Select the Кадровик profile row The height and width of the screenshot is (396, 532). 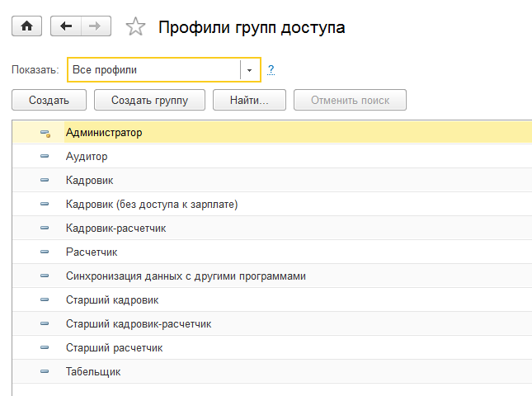[x=90, y=180]
